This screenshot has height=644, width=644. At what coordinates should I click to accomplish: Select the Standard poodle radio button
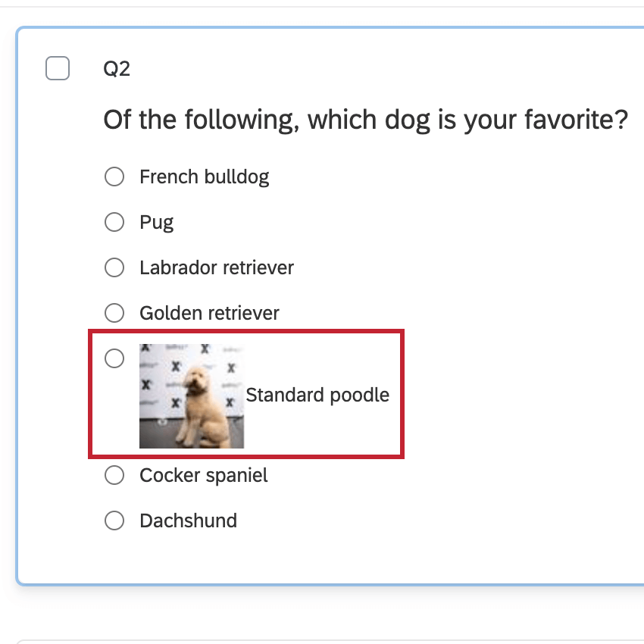(114, 358)
